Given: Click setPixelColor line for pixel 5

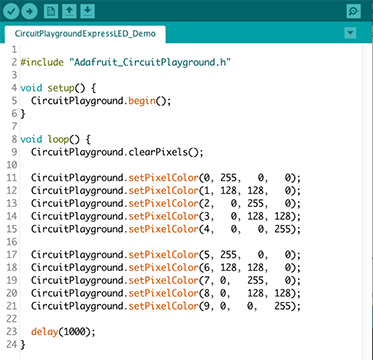Looking at the screenshot, I should click(x=166, y=255).
